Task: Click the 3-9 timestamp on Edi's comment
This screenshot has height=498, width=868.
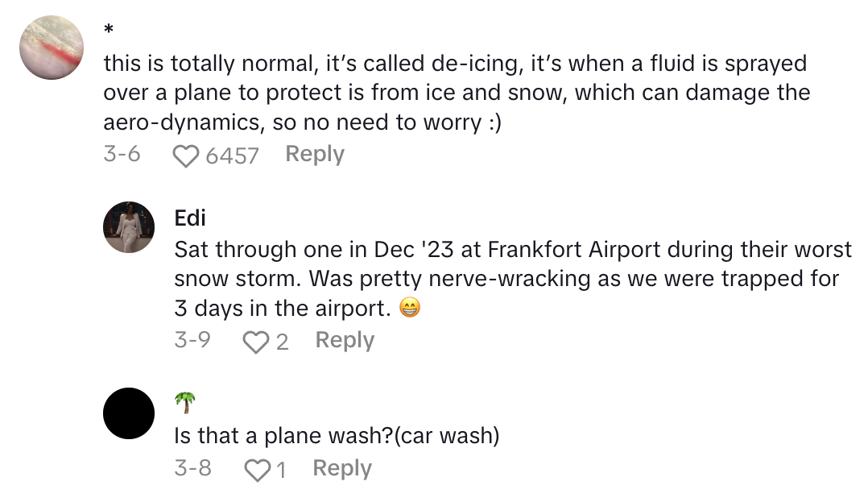Action: [192, 340]
